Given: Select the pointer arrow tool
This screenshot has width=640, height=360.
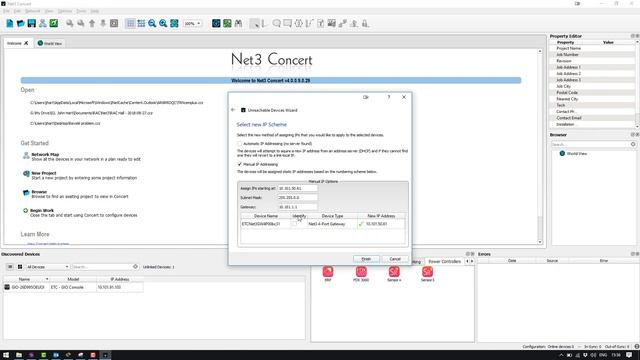Looking at the screenshot, I should click(254, 23).
